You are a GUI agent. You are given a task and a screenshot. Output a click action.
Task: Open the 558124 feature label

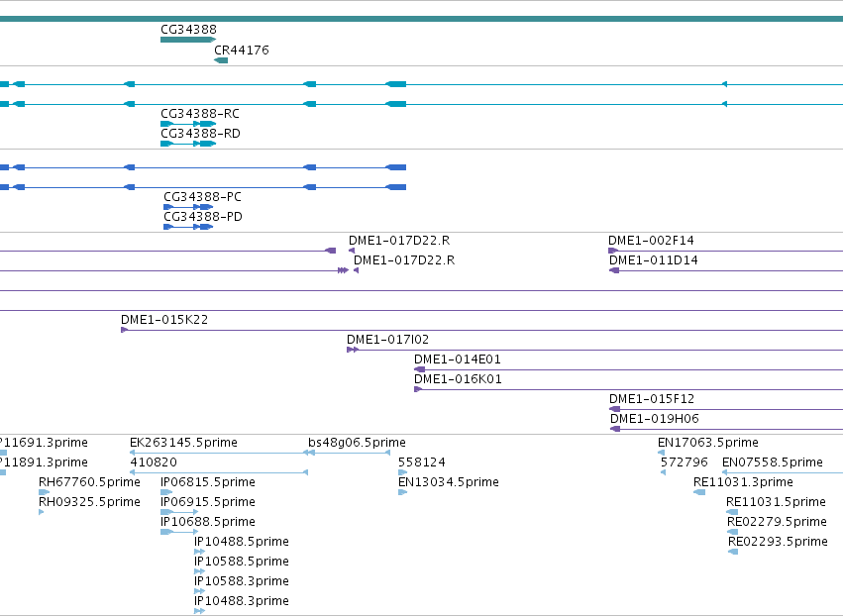click(422, 462)
